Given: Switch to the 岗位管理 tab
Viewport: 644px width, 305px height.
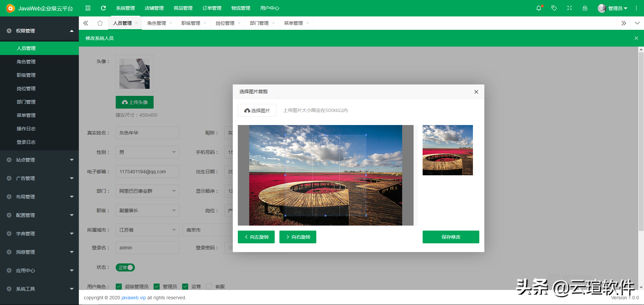Looking at the screenshot, I should 225,23.
